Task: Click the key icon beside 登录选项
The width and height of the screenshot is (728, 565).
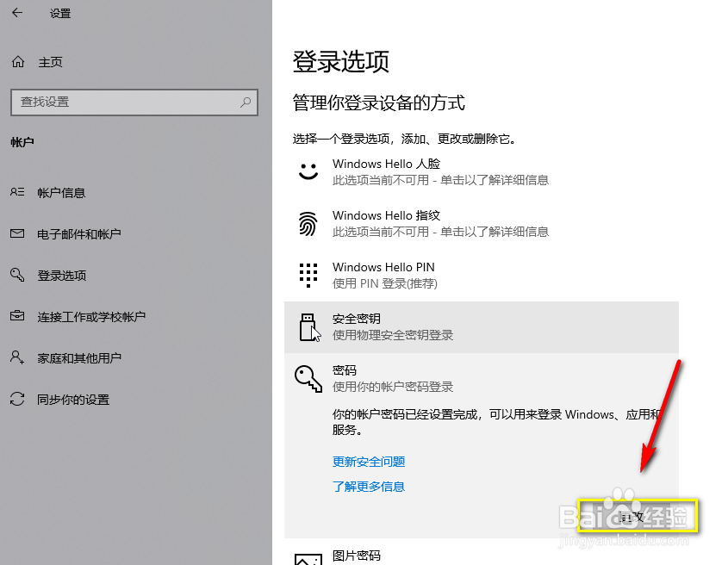Action: [17, 275]
